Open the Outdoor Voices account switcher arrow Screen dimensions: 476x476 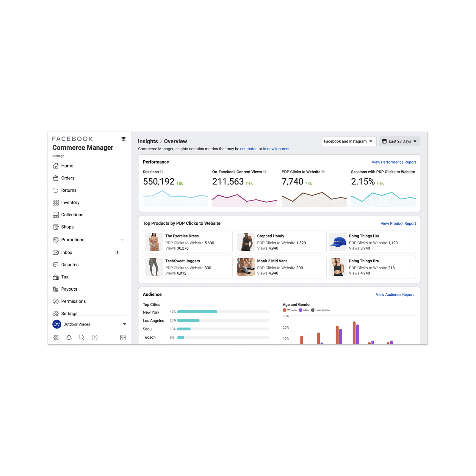[x=125, y=324]
